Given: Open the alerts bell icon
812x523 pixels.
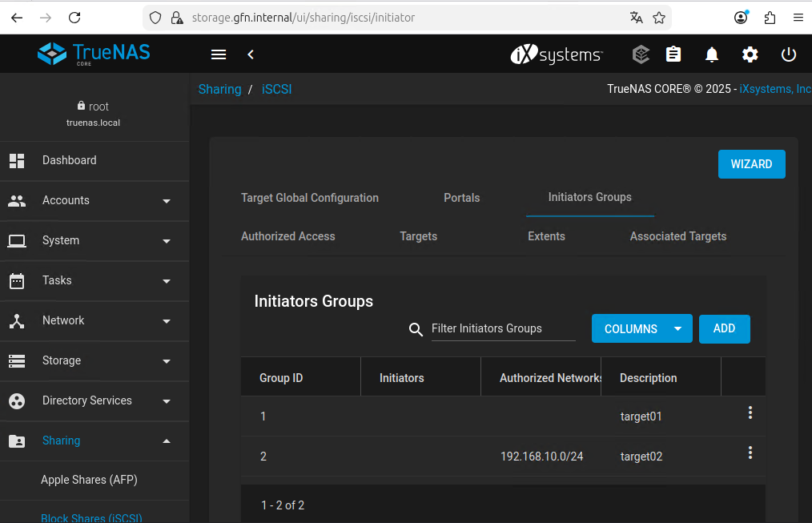Looking at the screenshot, I should (x=711, y=54).
